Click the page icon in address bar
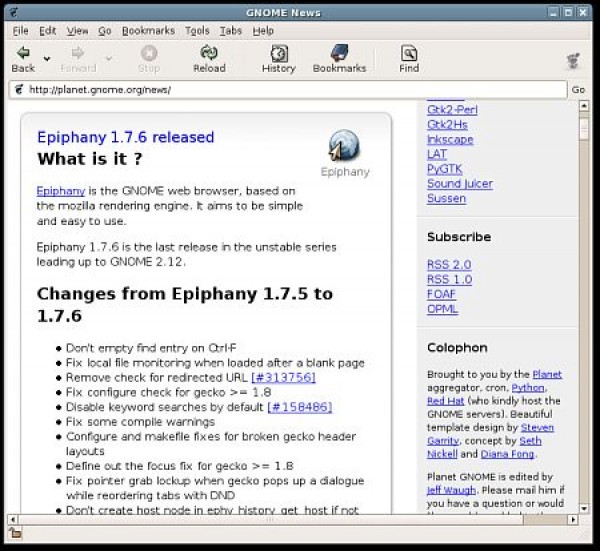 tap(18, 90)
